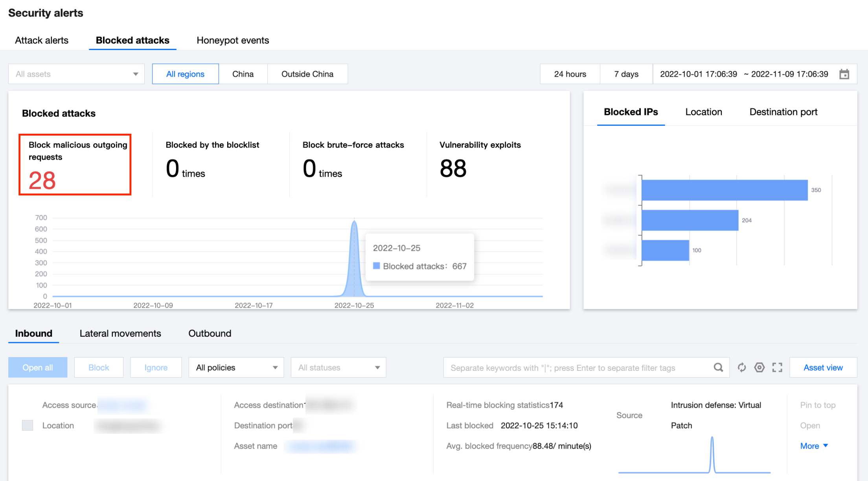Open the All assets dropdown

pos(76,74)
